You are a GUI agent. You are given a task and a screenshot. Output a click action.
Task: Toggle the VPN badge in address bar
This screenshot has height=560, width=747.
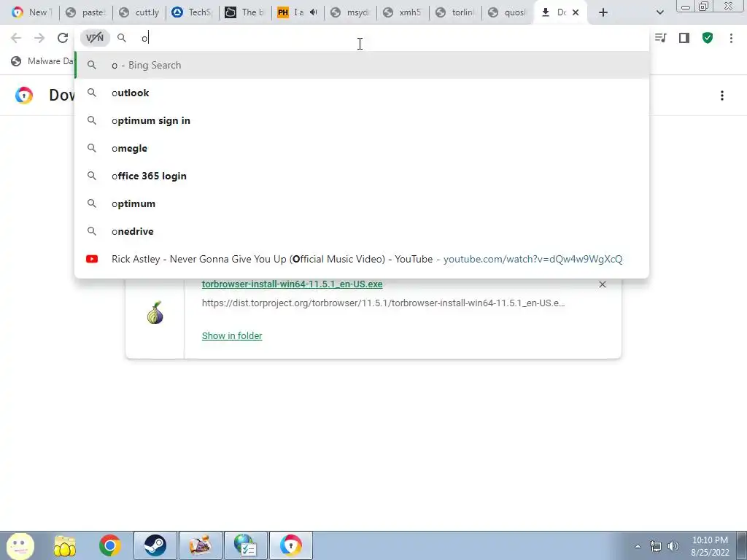(x=95, y=38)
